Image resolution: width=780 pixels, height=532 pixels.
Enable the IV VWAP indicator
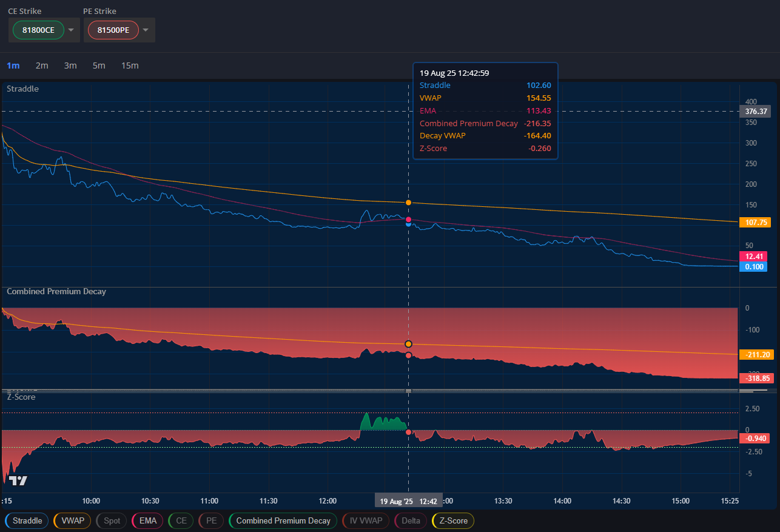[365, 520]
